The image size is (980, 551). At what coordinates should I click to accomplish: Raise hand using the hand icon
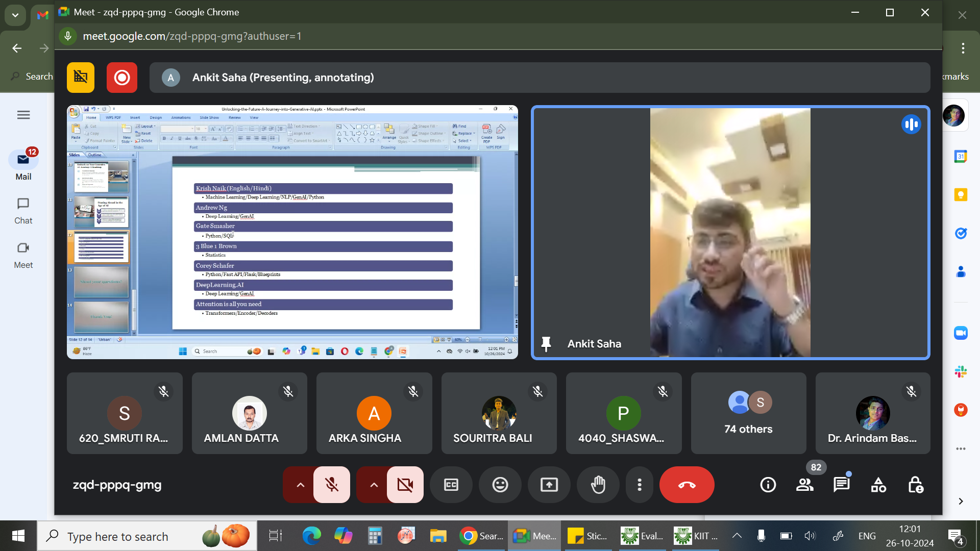pyautogui.click(x=598, y=485)
